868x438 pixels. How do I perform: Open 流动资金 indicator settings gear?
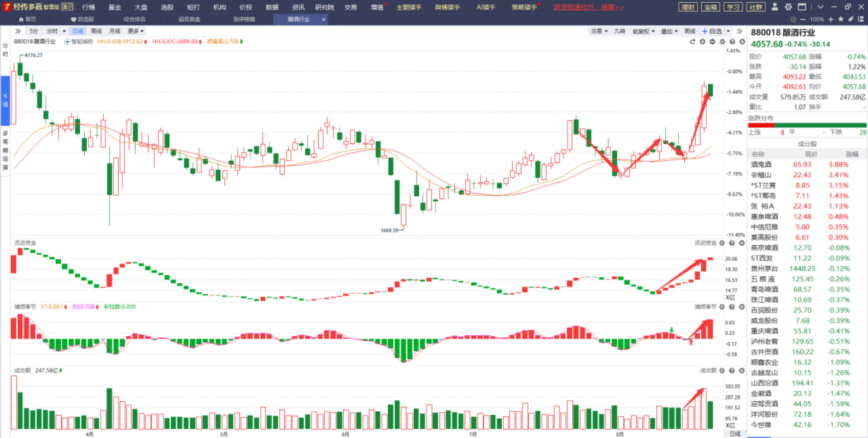[x=722, y=243]
